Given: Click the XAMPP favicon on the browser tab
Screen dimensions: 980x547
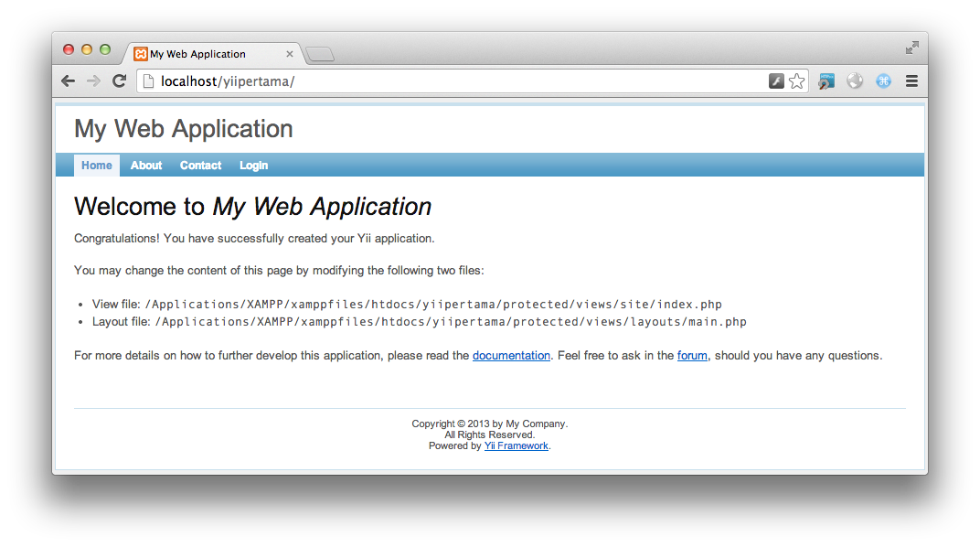Looking at the screenshot, I should tap(140, 53).
